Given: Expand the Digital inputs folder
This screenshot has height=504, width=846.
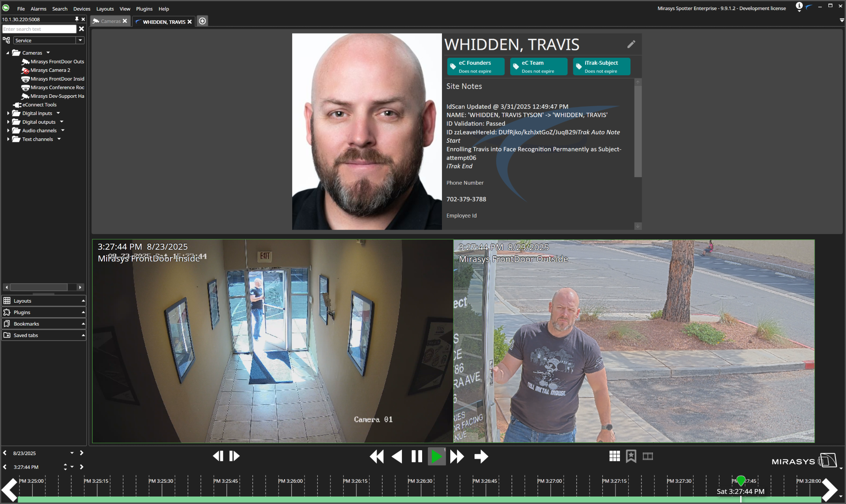Looking at the screenshot, I should (8, 113).
